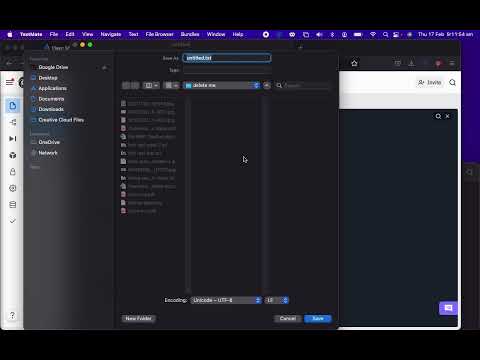Open the TextMate application menu

[31, 34]
